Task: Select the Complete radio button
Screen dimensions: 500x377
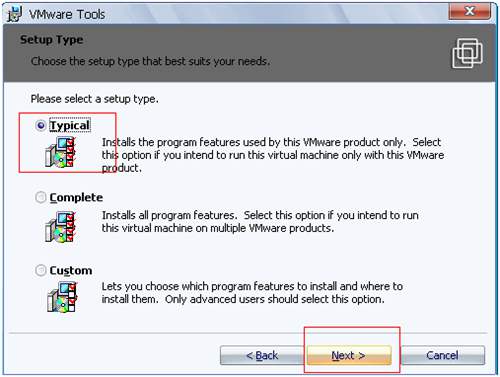Action: [x=41, y=197]
